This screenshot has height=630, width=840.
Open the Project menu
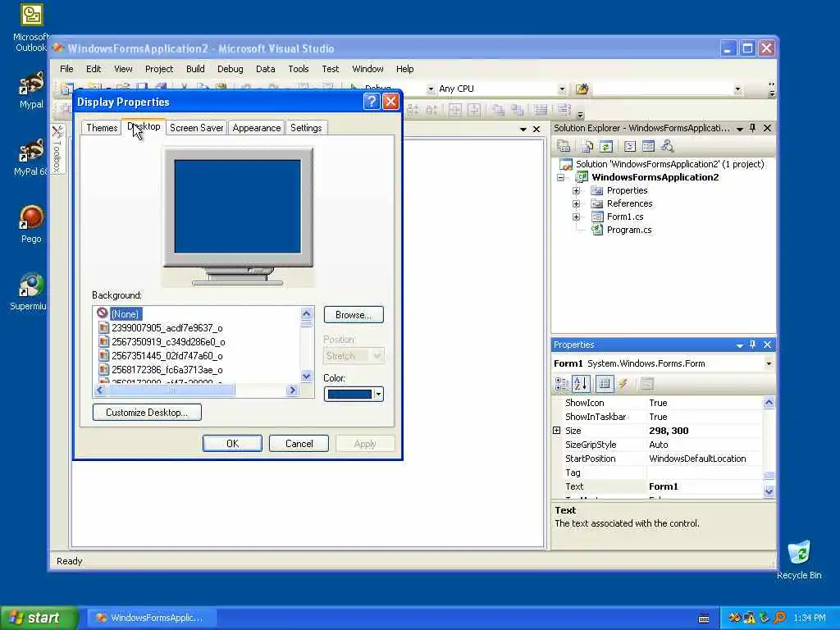pos(159,69)
